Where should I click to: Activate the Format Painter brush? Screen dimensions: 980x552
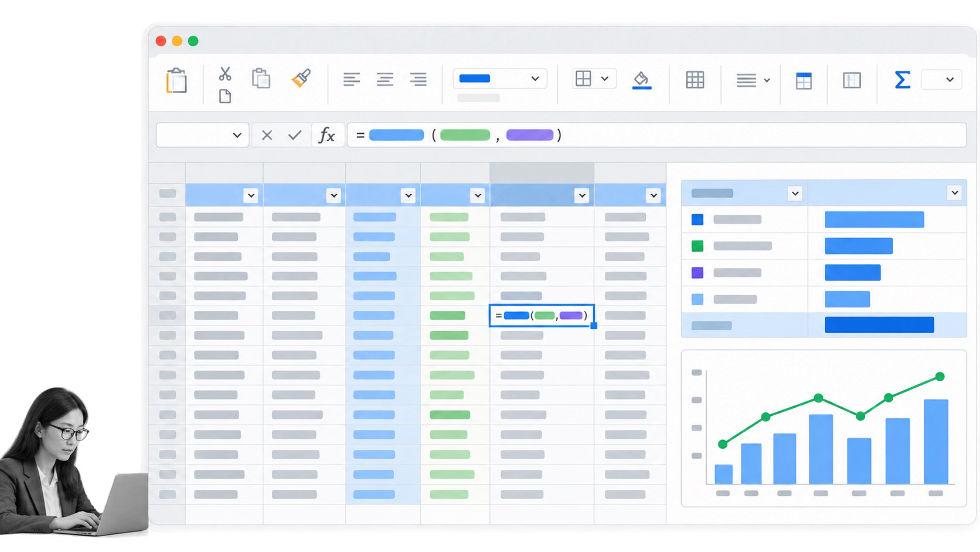pos(301,78)
